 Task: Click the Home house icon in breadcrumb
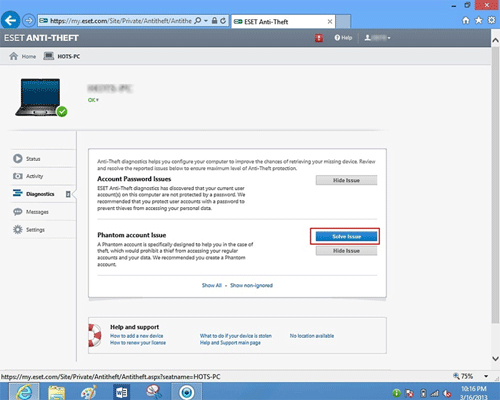coord(13,56)
